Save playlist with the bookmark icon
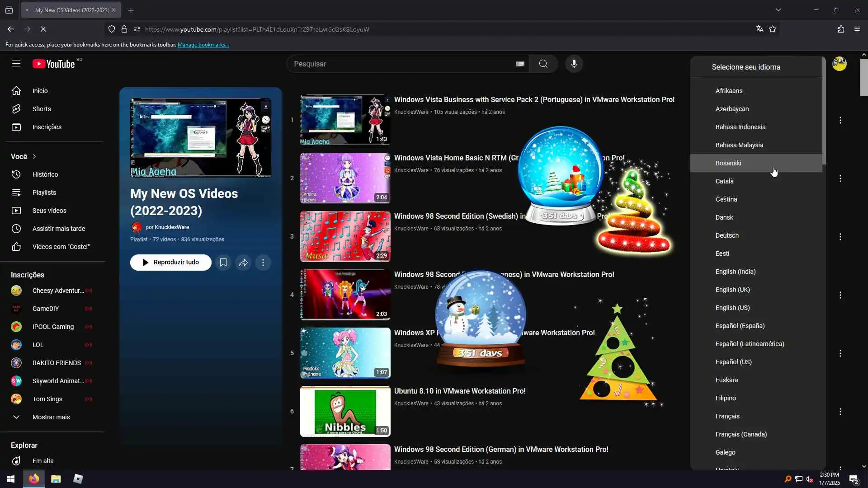Viewport: 868px width, 488px height. 223,263
